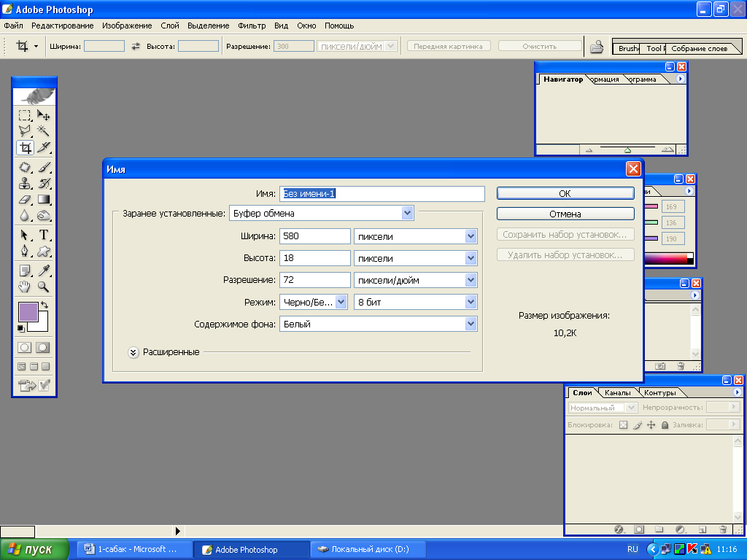Open the Высота units dropdown
The height and width of the screenshot is (560, 747).
click(471, 258)
